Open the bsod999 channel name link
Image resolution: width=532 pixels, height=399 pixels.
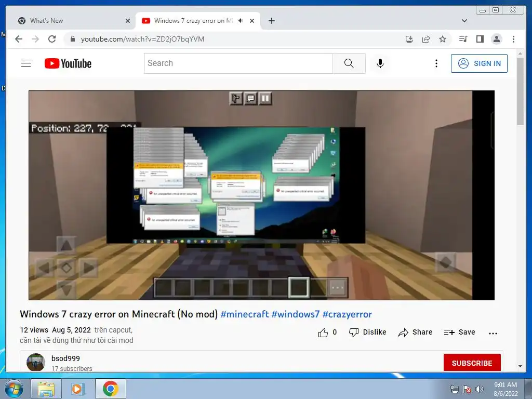pyautogui.click(x=65, y=358)
